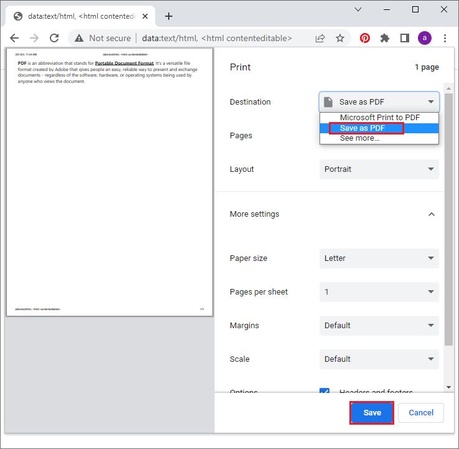Click the "Margins" label
Image resolution: width=459 pixels, height=449 pixels.
tap(244, 326)
